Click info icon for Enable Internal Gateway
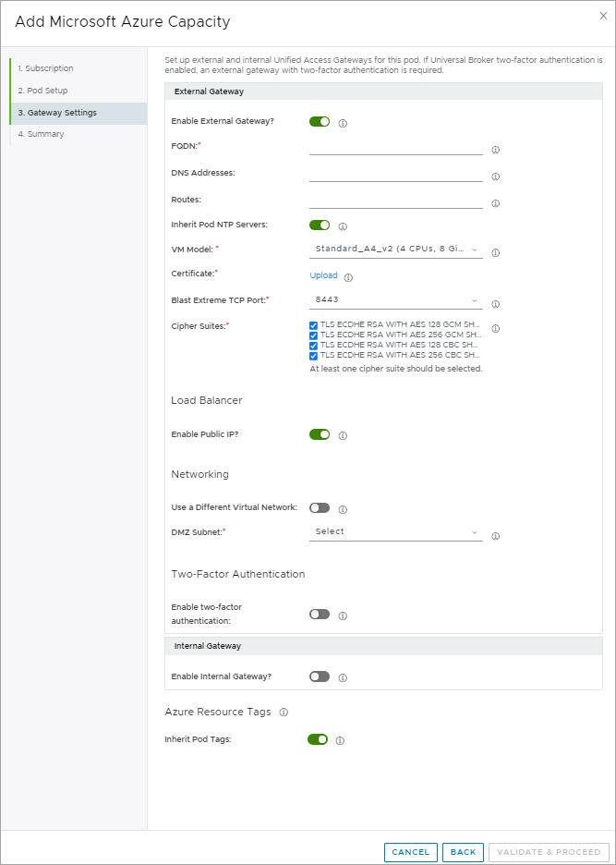Viewport: 616px width, 865px height. (x=343, y=677)
